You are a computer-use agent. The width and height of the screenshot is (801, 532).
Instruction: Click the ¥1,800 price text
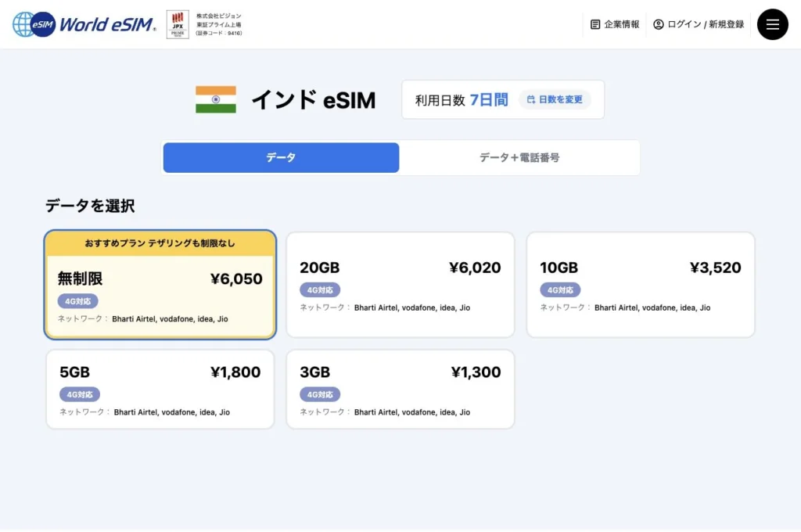point(235,372)
